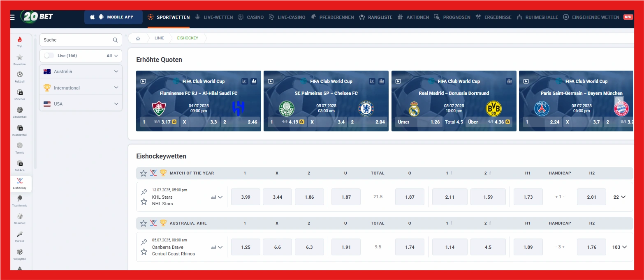The width and height of the screenshot is (644, 280).
Task: Select the Top flame sidebar icon
Action: [x=20, y=41]
